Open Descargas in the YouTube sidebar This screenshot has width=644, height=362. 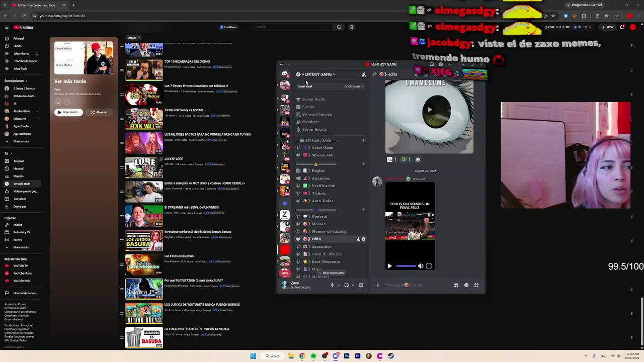pyautogui.click(x=20, y=206)
